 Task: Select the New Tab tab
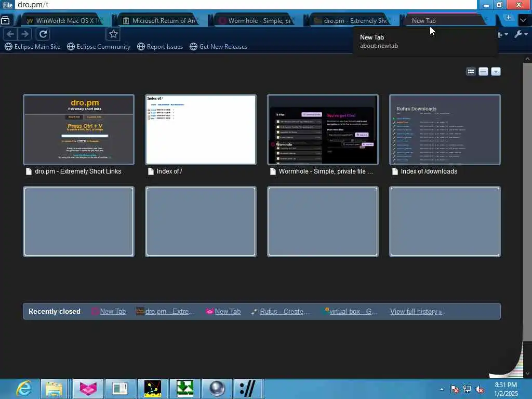point(445,21)
